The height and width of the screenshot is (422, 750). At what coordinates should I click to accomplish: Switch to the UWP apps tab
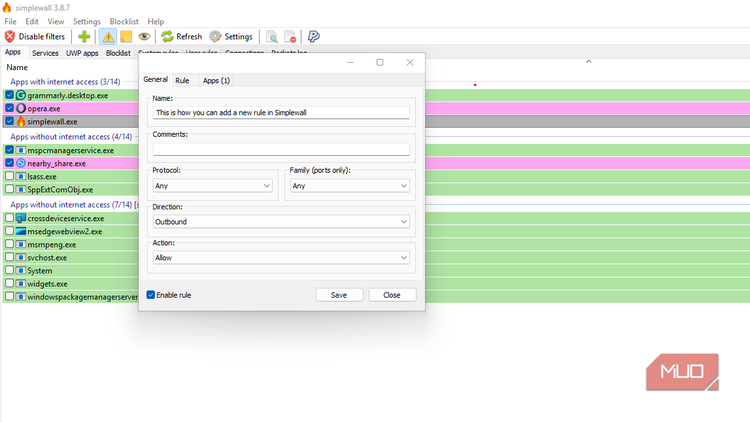pyautogui.click(x=82, y=53)
